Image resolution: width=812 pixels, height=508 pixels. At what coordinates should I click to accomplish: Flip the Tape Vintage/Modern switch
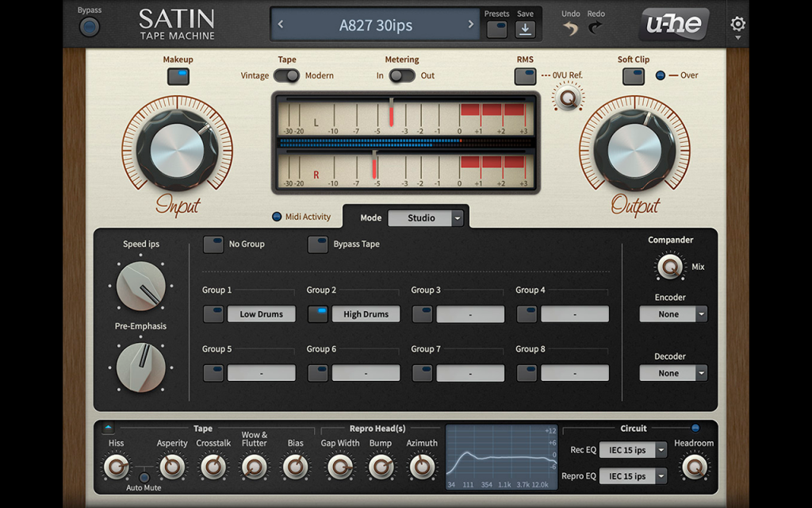(286, 75)
